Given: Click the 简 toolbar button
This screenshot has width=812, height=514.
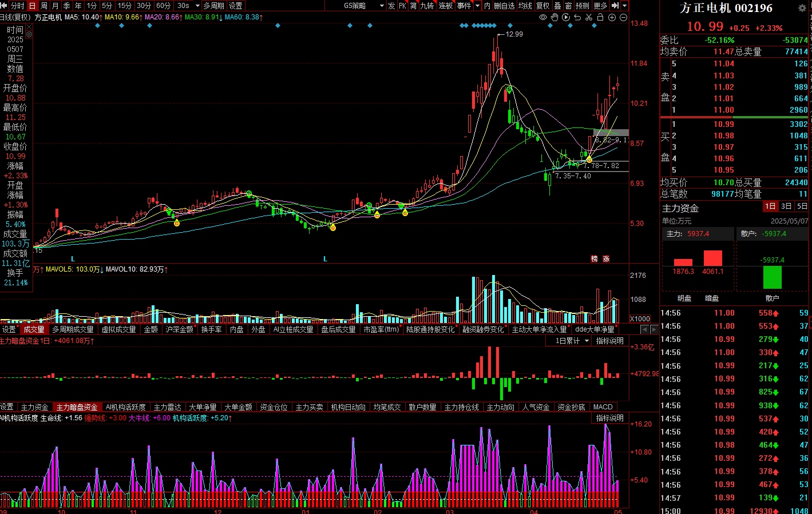Looking at the screenshot, I should pos(413,6).
